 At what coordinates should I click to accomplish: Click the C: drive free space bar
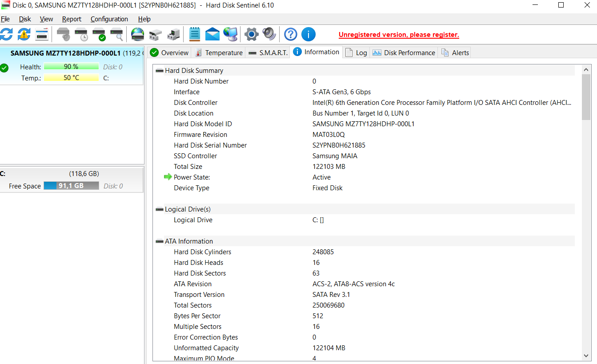[71, 186]
